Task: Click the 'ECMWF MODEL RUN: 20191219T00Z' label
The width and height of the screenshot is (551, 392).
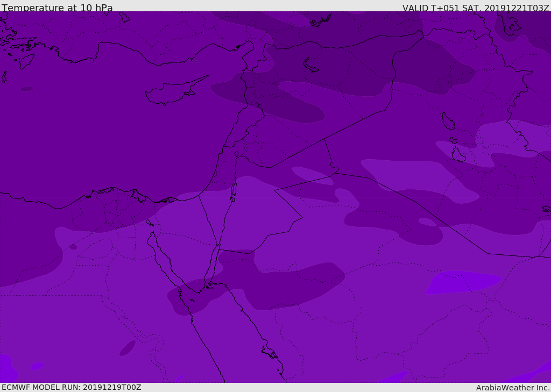Action: click(x=72, y=387)
